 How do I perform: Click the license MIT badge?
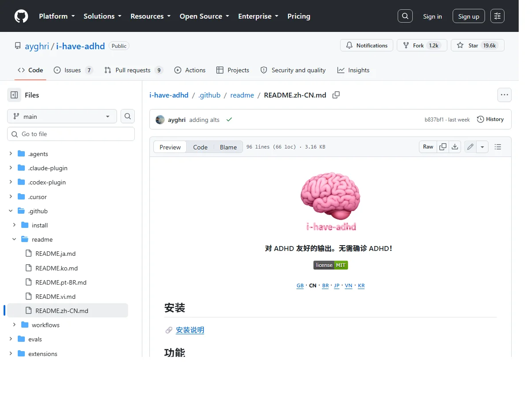(x=331, y=265)
